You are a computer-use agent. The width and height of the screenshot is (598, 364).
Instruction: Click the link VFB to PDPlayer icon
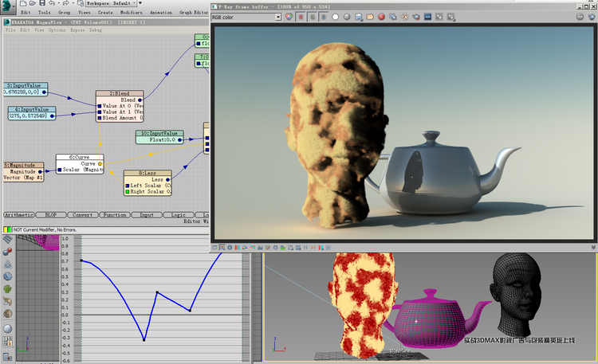click(x=428, y=17)
